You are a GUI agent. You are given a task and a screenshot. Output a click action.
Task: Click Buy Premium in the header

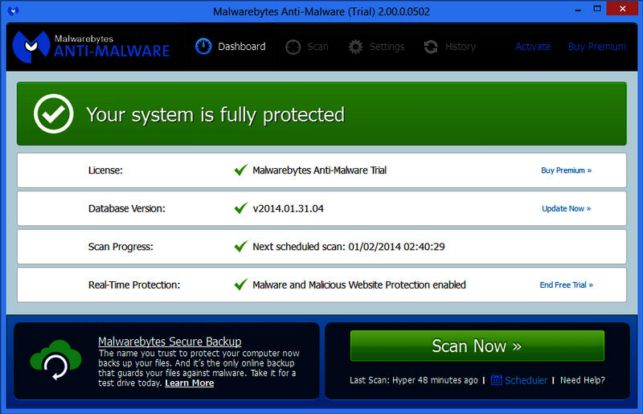click(x=597, y=47)
